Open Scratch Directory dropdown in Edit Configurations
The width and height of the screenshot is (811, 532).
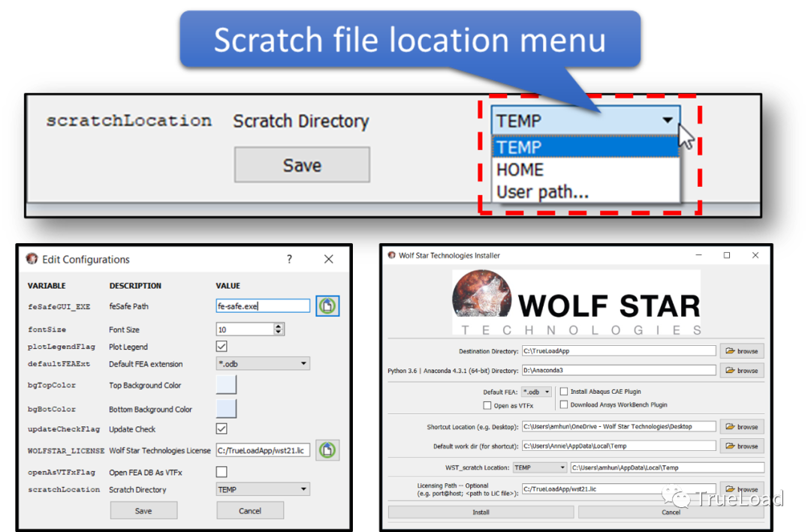pyautogui.click(x=263, y=489)
